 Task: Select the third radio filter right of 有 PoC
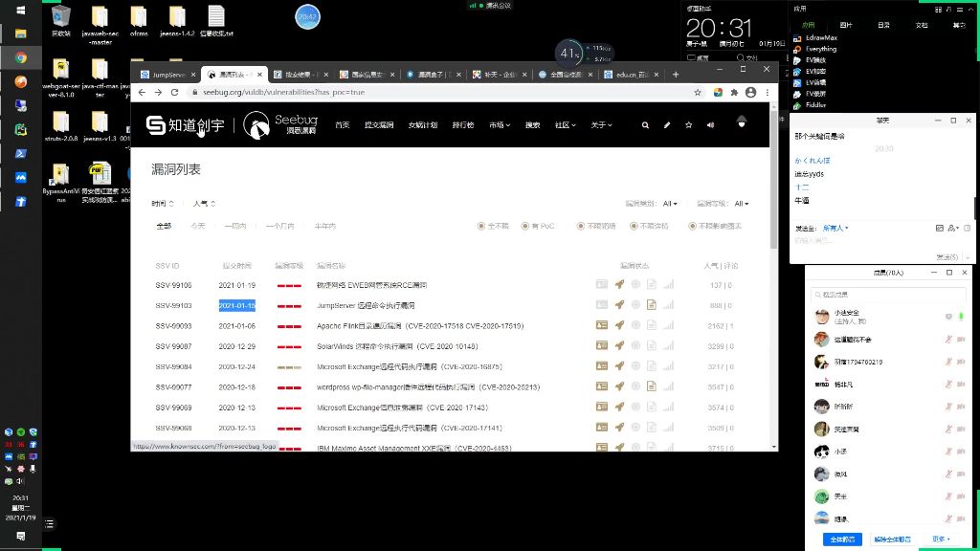coord(693,226)
